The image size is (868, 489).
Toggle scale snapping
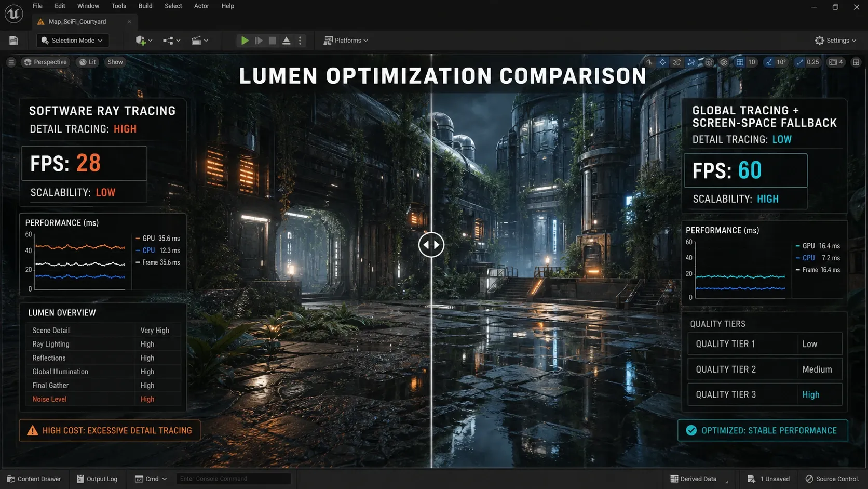pyautogui.click(x=800, y=62)
